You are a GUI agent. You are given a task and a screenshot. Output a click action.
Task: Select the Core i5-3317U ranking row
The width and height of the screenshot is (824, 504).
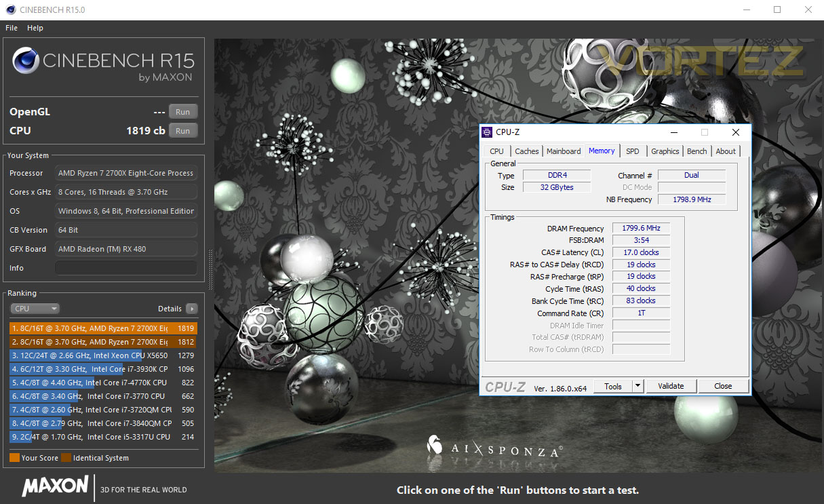coord(103,437)
